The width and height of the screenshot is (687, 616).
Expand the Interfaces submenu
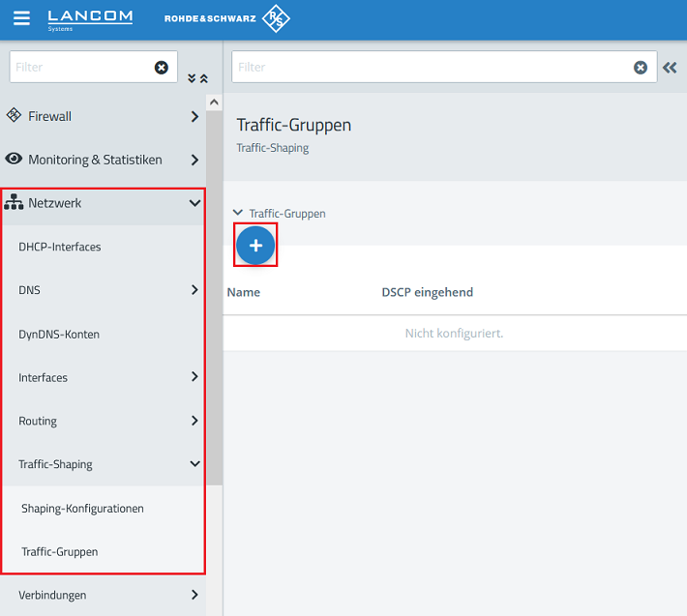click(194, 377)
